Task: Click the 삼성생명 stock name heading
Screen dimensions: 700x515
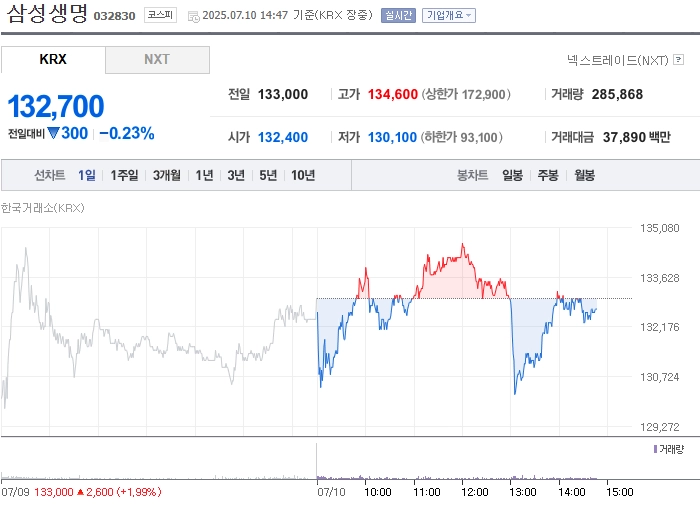Action: 47,13
